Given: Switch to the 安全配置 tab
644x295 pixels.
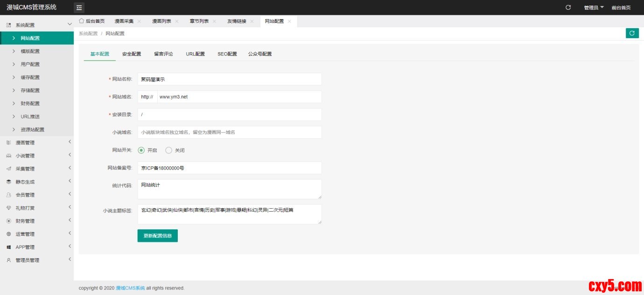Looking at the screenshot, I should pos(132,54).
